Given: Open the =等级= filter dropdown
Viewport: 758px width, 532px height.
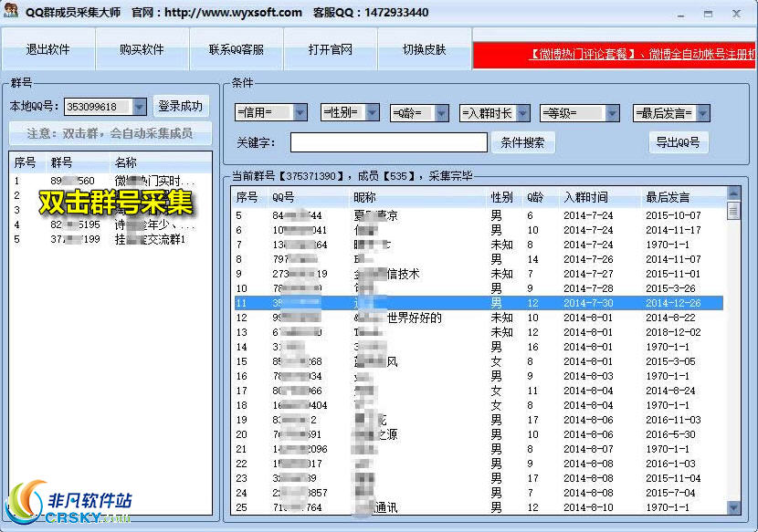Looking at the screenshot, I should point(613,113).
